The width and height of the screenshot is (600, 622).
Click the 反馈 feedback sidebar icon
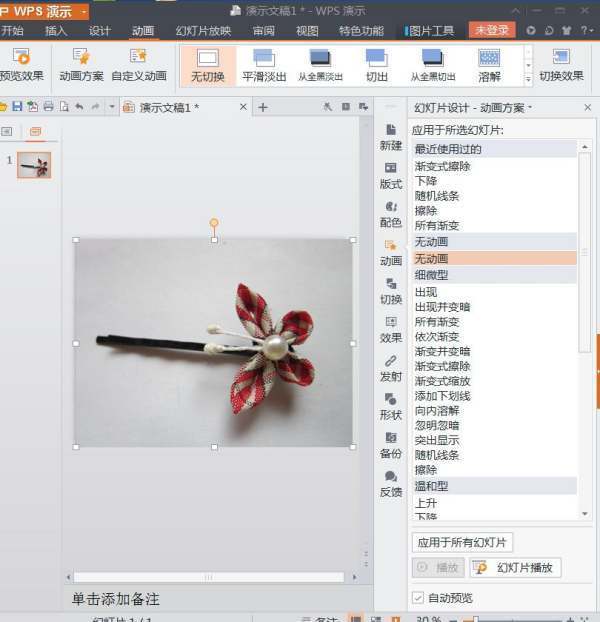(x=391, y=484)
